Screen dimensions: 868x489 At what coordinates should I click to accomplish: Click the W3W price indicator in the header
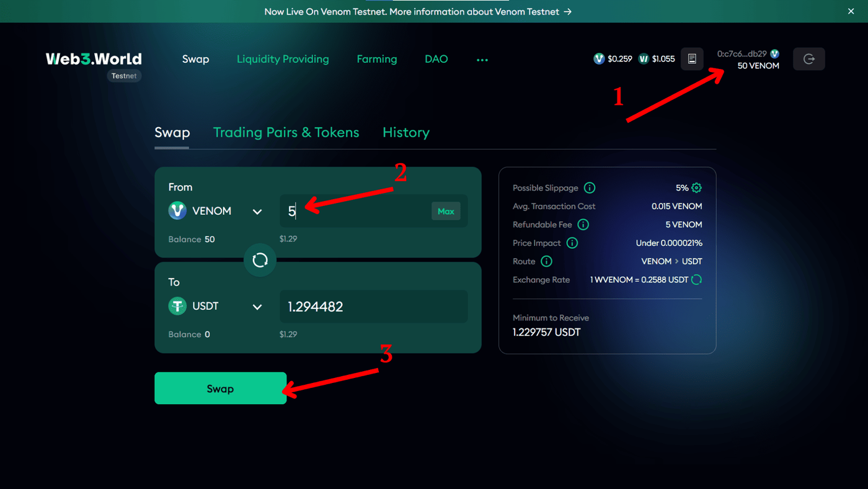point(657,58)
